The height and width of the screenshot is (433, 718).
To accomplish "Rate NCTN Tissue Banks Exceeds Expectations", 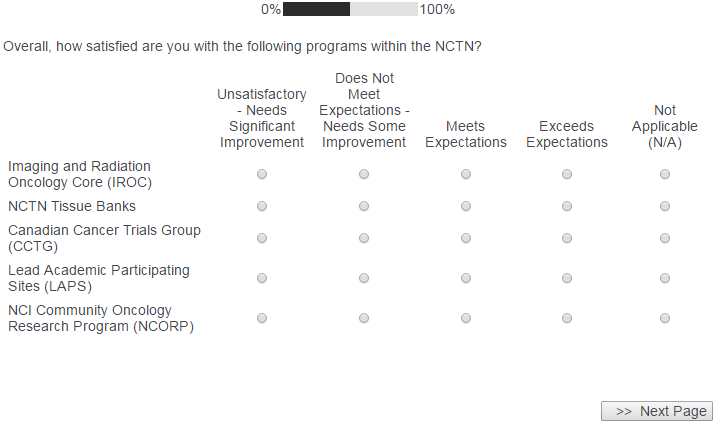I will point(566,206).
